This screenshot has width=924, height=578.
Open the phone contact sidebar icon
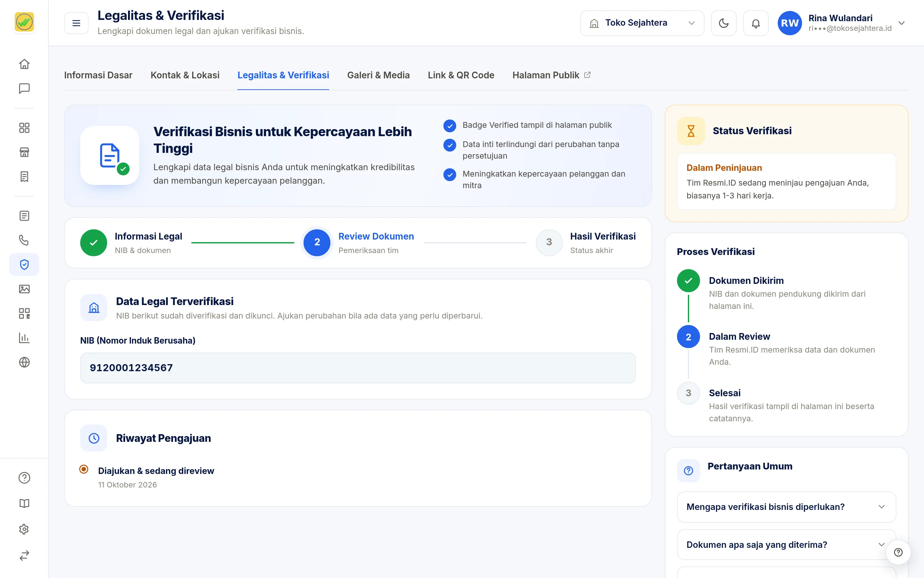point(24,240)
